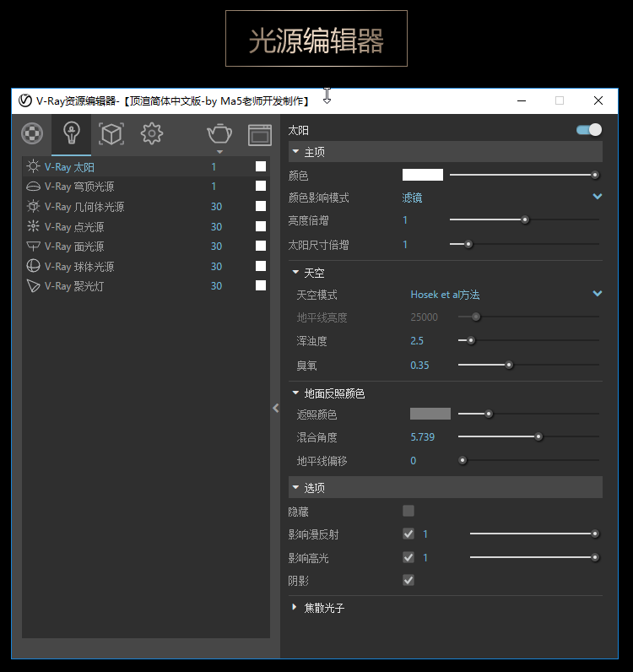Click the V-Ray 面光源 rectangle light icon
This screenshot has width=633, height=672.
[x=33, y=246]
